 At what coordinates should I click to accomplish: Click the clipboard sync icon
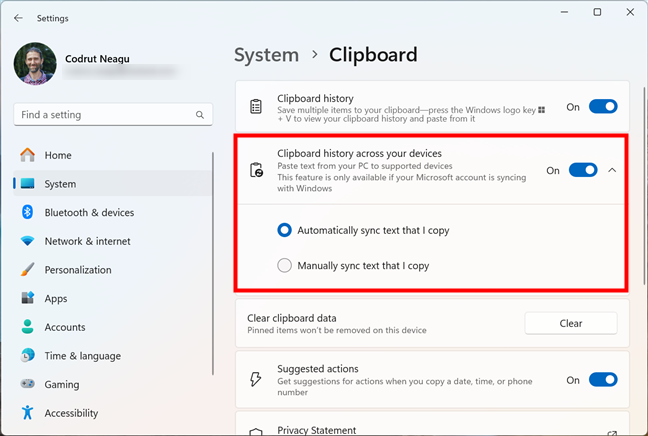click(x=256, y=170)
